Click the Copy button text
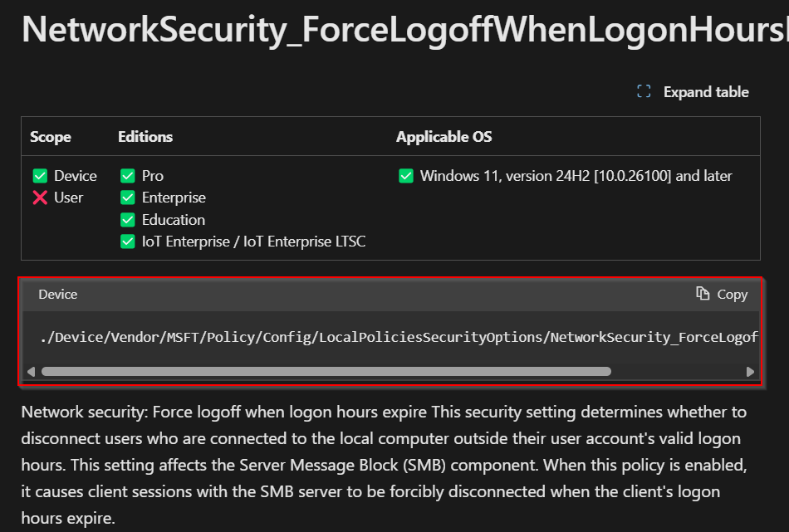789x532 pixels. pyautogui.click(x=732, y=294)
